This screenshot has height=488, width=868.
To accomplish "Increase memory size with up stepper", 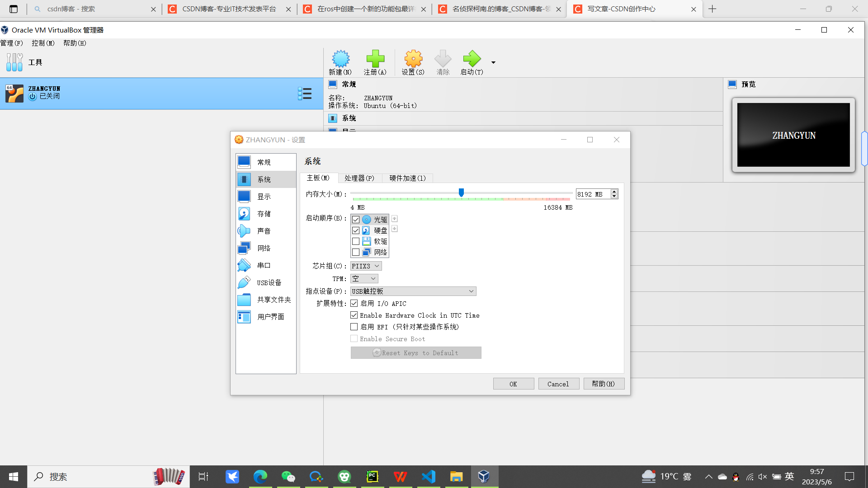I will [x=614, y=192].
